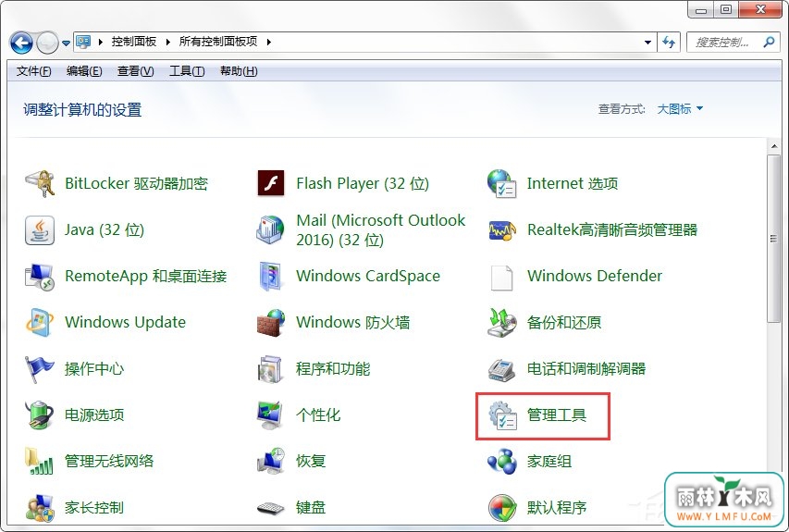
Task: Open the 家庭组 spheres icon
Action: point(501,462)
